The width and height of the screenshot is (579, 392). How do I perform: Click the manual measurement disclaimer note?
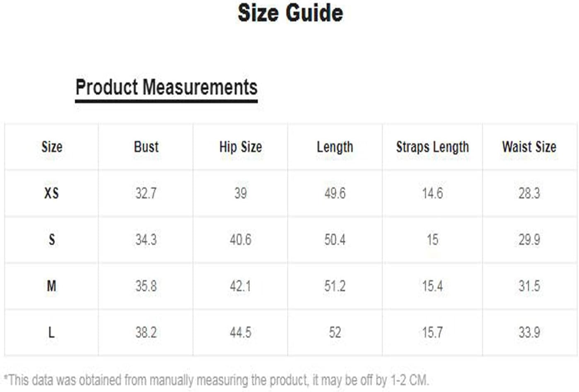click(216, 380)
